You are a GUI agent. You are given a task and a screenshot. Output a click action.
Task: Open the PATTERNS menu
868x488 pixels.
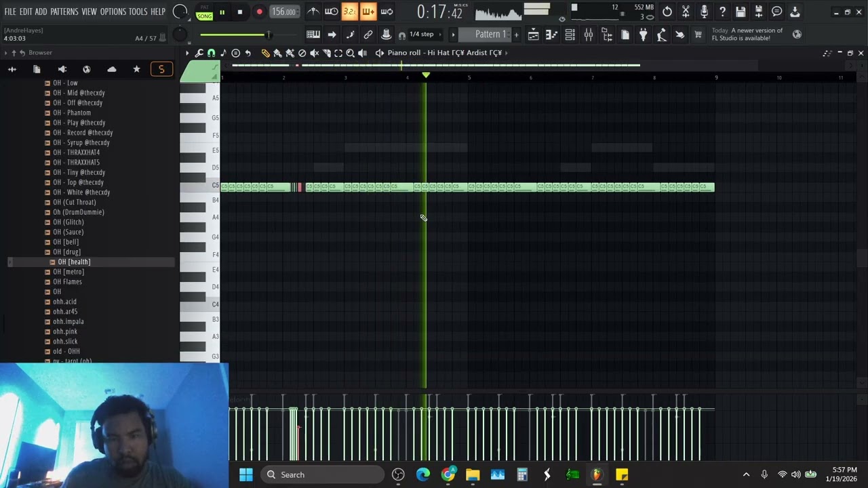tap(64, 12)
